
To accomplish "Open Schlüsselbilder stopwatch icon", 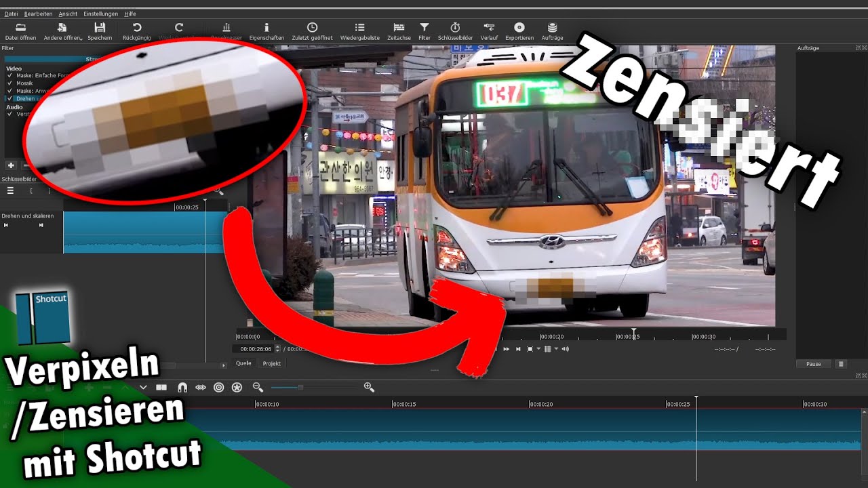I will click(x=455, y=27).
